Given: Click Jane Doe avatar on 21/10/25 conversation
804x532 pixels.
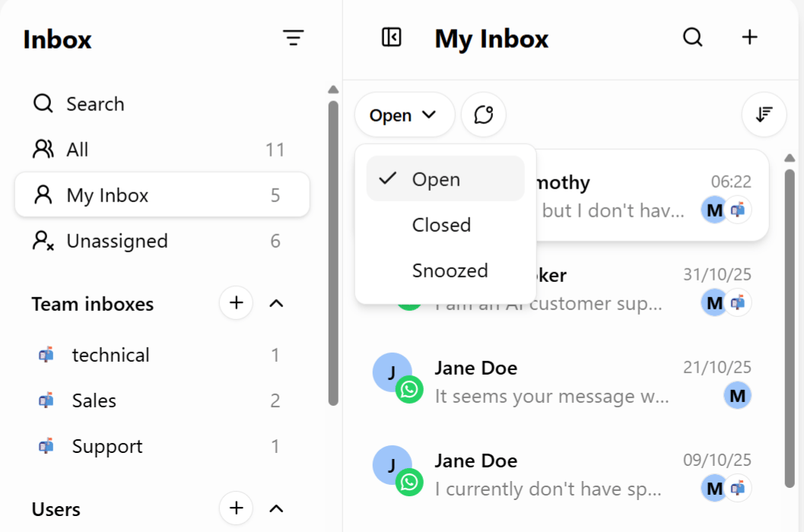Looking at the screenshot, I should [x=391, y=371].
